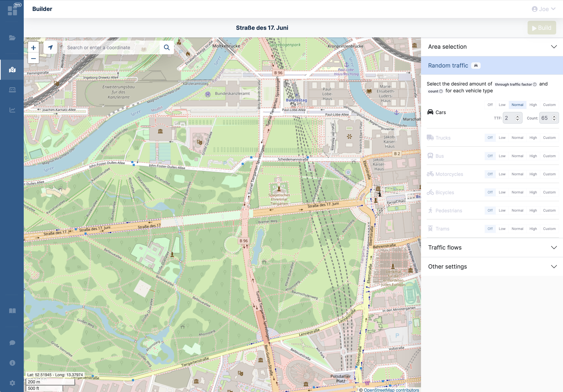563x392 pixels.
Task: Set Trams traffic to Low
Action: pyautogui.click(x=502, y=229)
